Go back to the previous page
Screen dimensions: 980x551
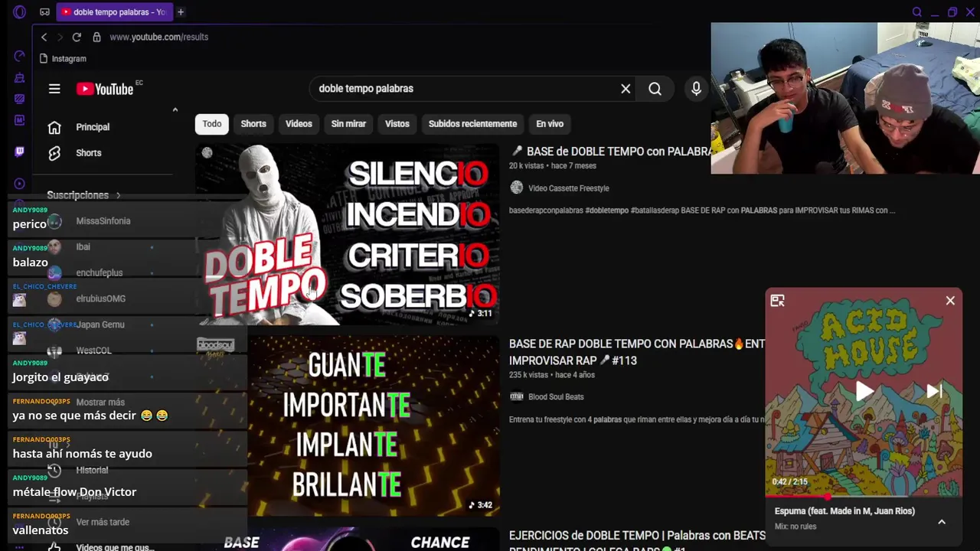[44, 37]
